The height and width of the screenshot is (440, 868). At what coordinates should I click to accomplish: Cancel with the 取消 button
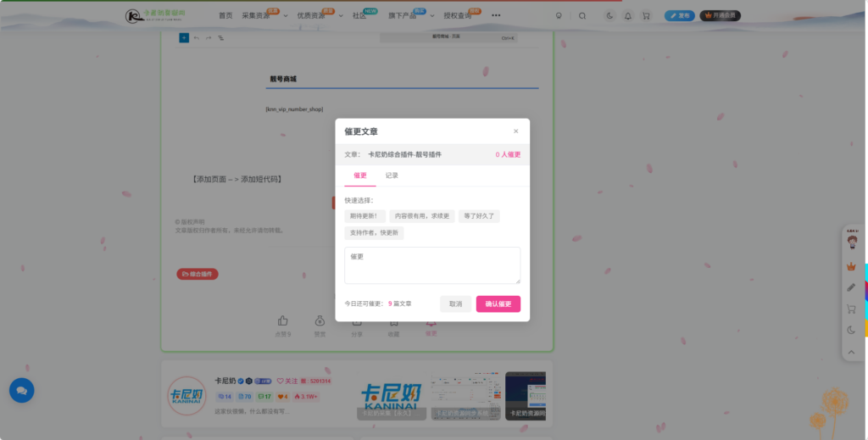point(455,304)
